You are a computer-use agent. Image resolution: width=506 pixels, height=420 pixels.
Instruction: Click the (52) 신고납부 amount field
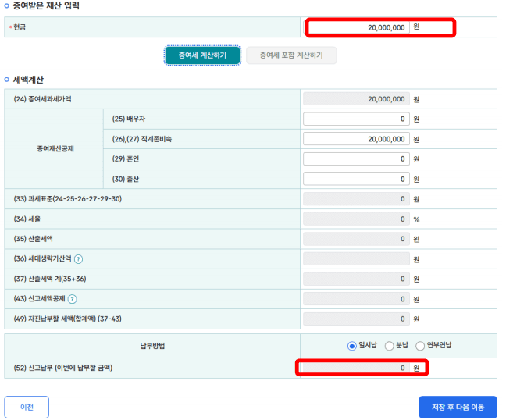[356, 368]
